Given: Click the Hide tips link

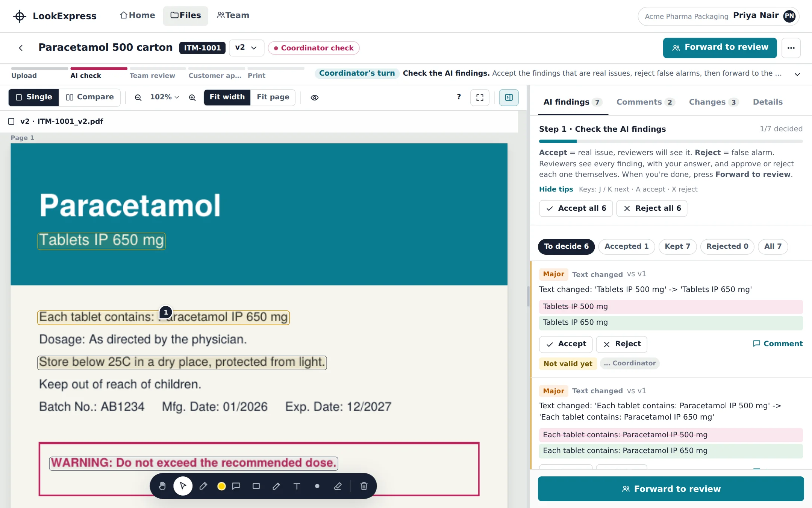Looking at the screenshot, I should (x=556, y=189).
